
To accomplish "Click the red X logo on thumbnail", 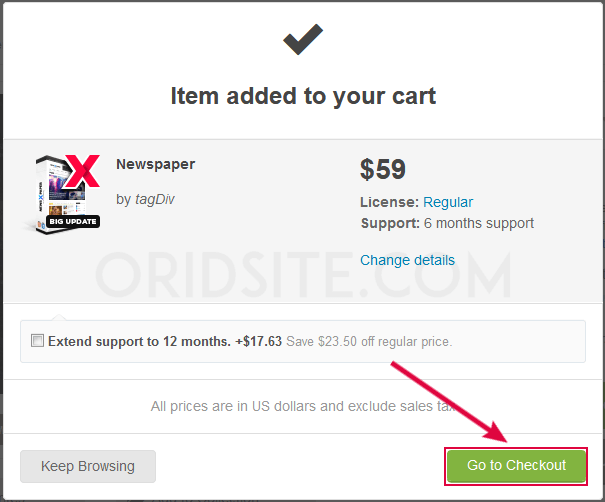I will coord(82,171).
